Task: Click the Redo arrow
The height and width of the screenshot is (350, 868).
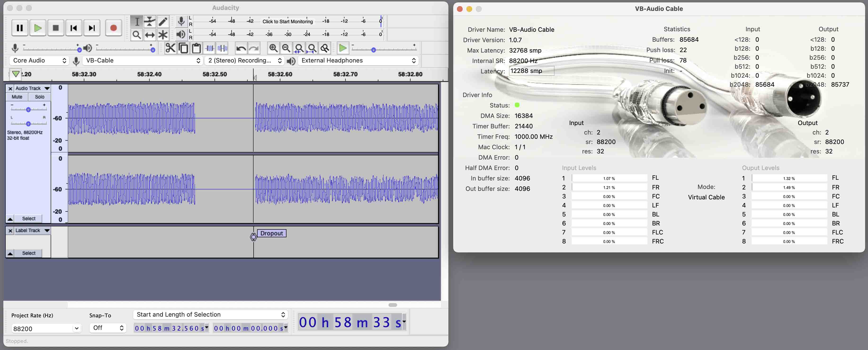Action: pyautogui.click(x=254, y=48)
